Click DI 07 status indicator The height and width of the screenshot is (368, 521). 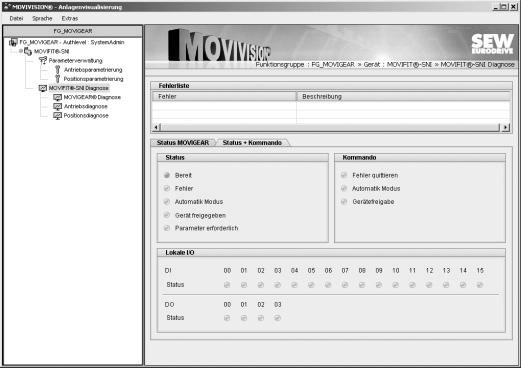pos(345,285)
